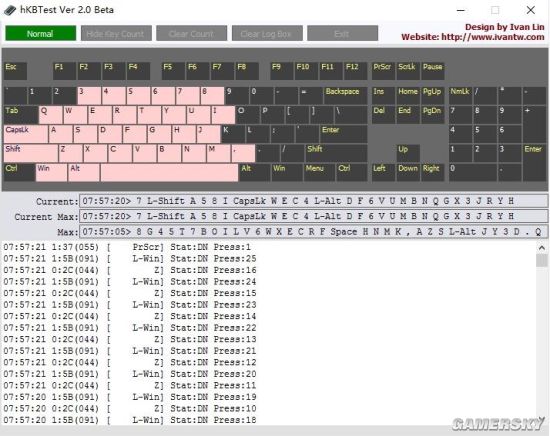Click the Current keys readout field

click(313, 201)
